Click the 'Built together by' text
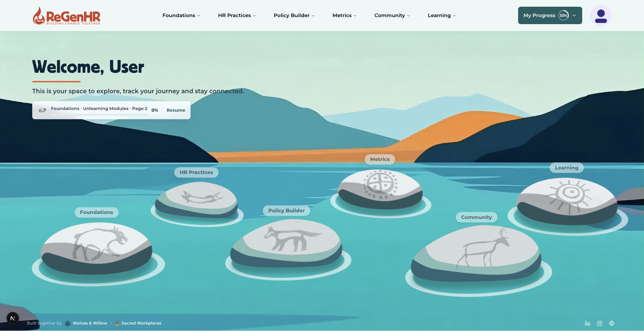The image size is (644, 331). pyautogui.click(x=44, y=323)
